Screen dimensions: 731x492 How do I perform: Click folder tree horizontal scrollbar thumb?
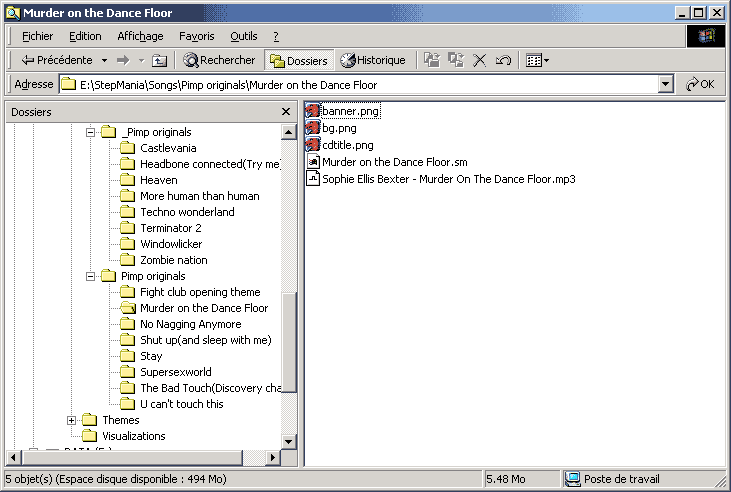tap(132, 457)
